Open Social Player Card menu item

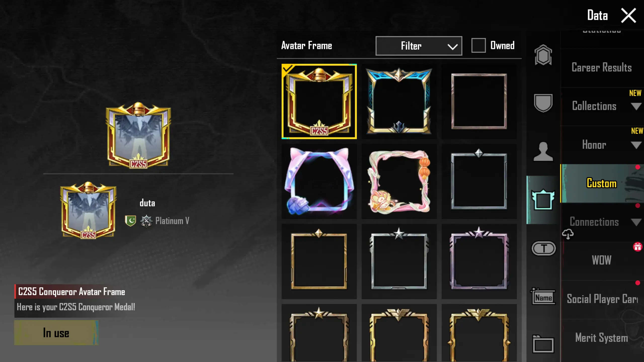602,299
